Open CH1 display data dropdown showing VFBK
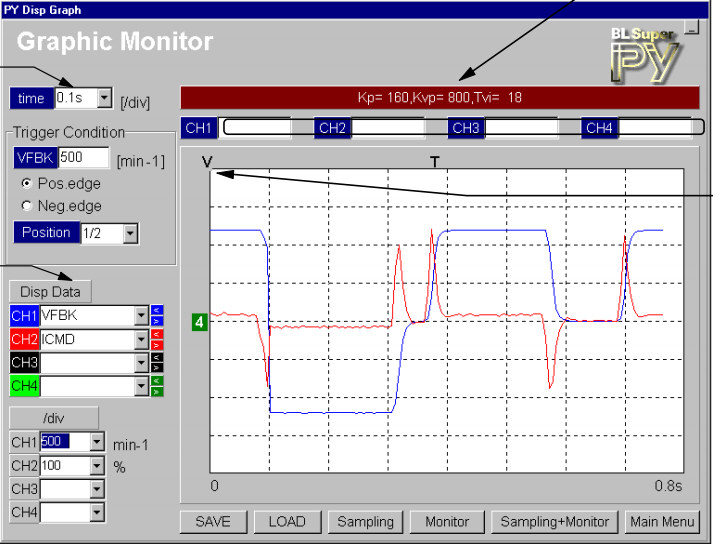Image resolution: width=713 pixels, height=544 pixels. pos(140,315)
